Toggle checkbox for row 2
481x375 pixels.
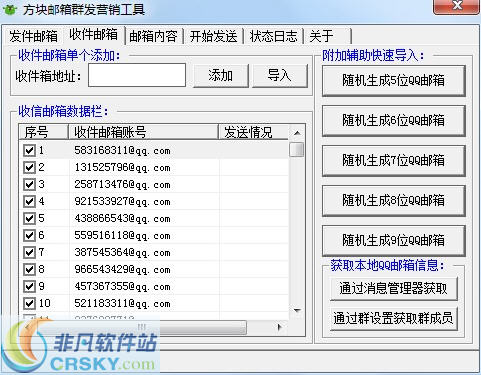click(x=29, y=167)
